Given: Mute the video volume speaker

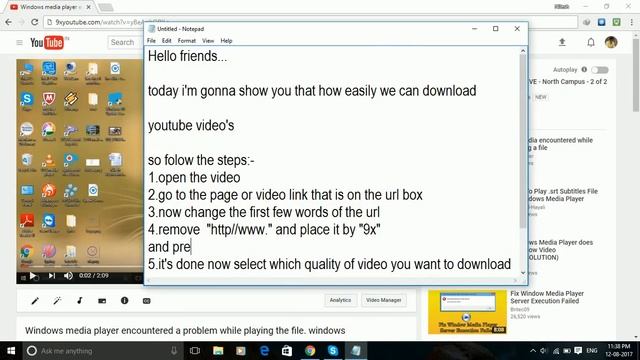Looking at the screenshot, I should [68, 276].
